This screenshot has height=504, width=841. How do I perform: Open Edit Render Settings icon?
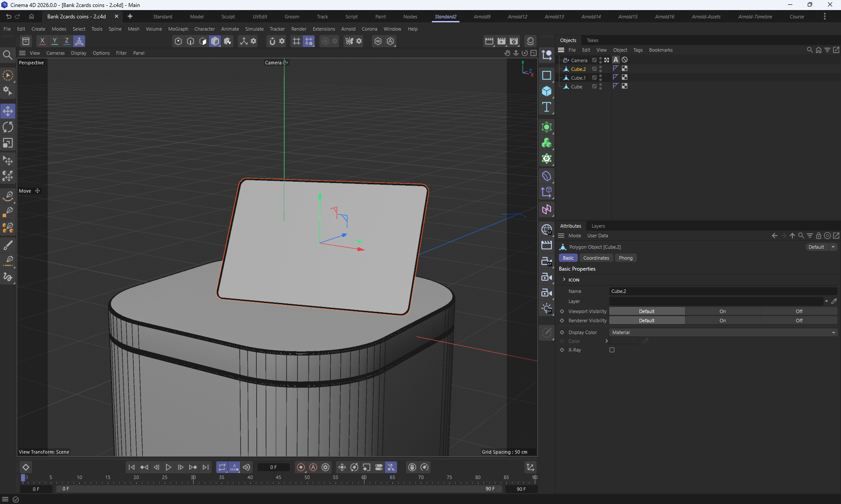[x=514, y=41]
